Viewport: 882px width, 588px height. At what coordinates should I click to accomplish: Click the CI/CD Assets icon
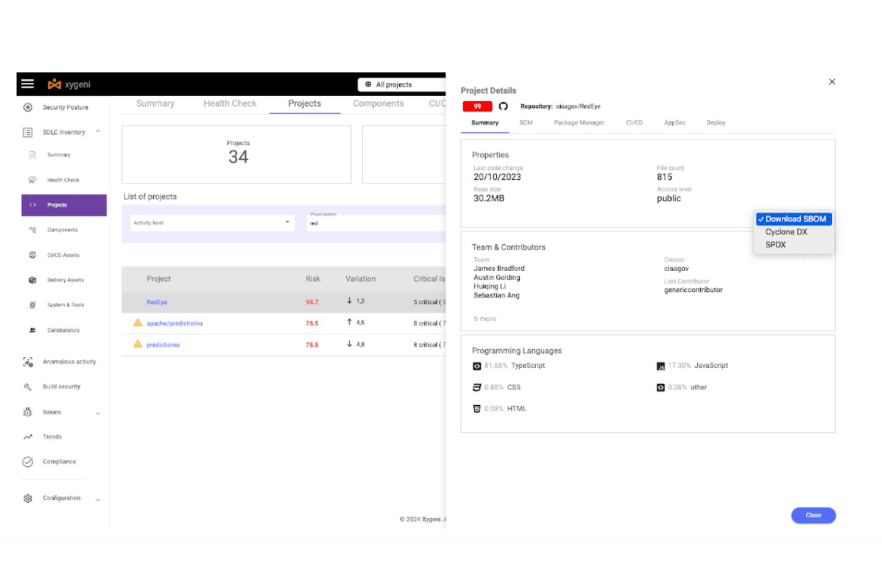(33, 255)
